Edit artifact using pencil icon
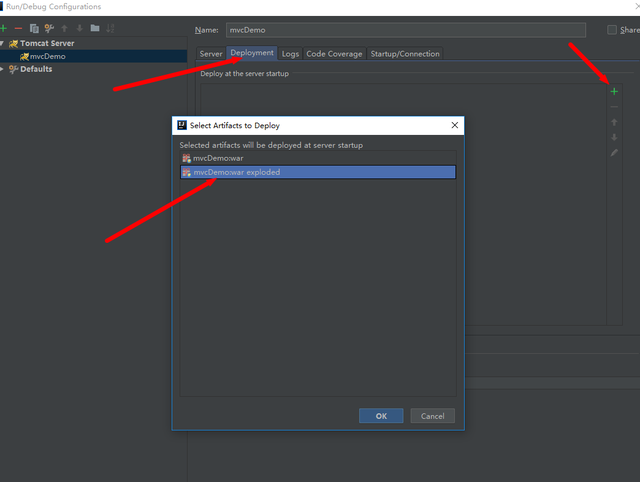 point(614,153)
